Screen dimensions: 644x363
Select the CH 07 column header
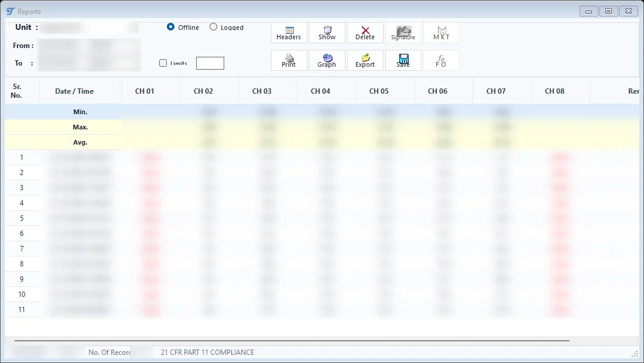pos(502,91)
